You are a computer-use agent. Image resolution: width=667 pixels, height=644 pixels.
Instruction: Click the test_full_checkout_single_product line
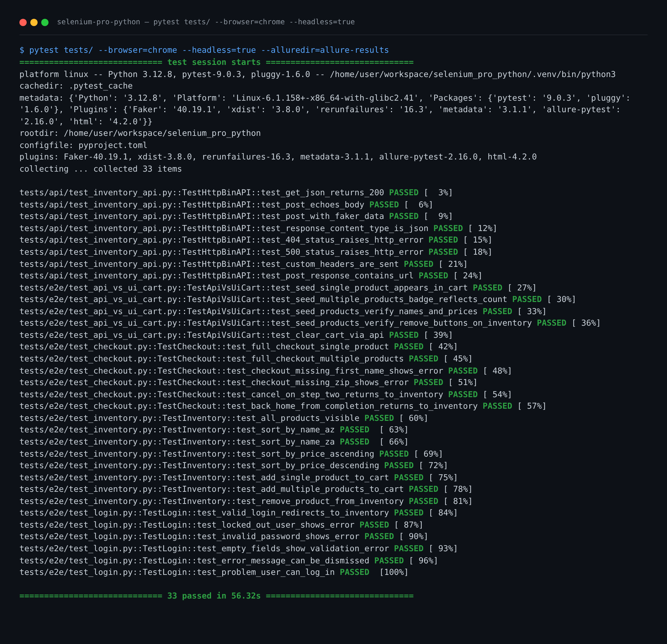click(x=239, y=347)
